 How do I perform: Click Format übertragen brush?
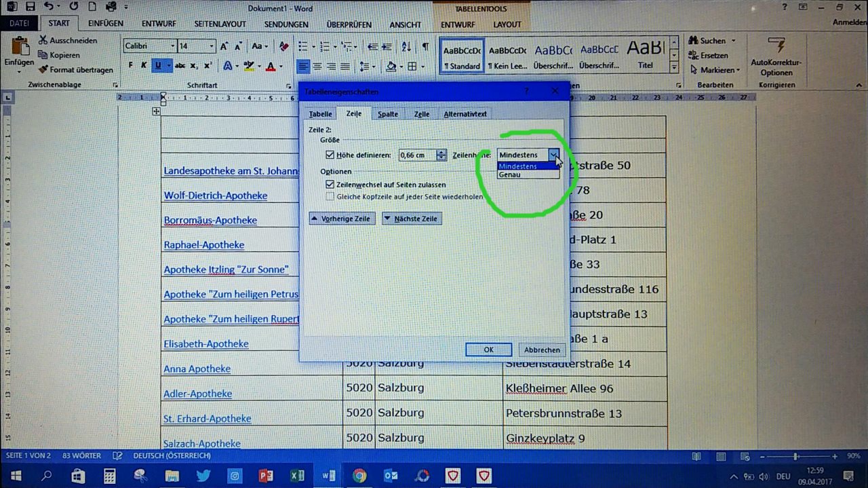pyautogui.click(x=76, y=69)
